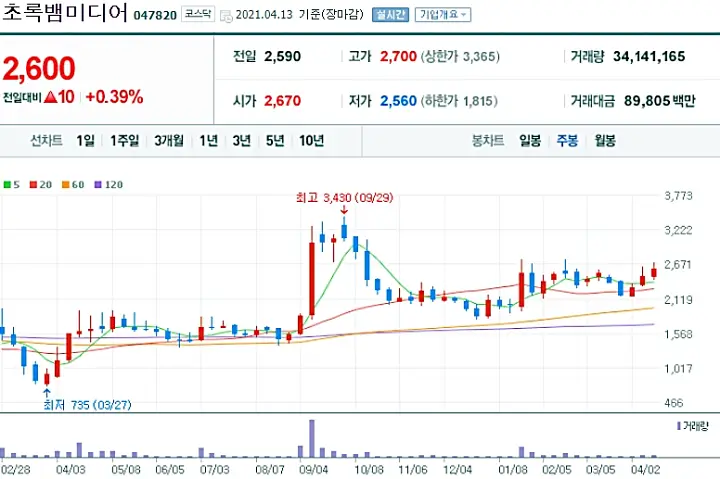The width and height of the screenshot is (720, 479).
Task: Select the 1주일 line chart tab
Action: tap(124, 140)
